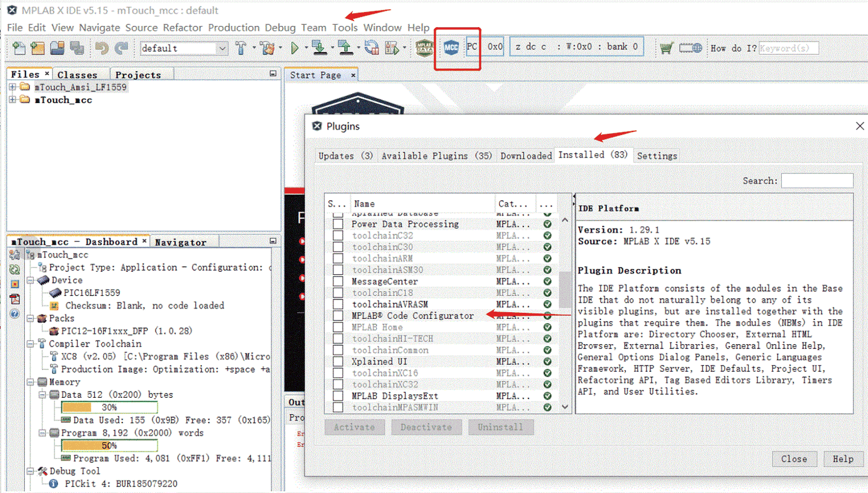Screen dimensions: 868x493
Task: Click the New File toolbar icon
Action: (19, 48)
